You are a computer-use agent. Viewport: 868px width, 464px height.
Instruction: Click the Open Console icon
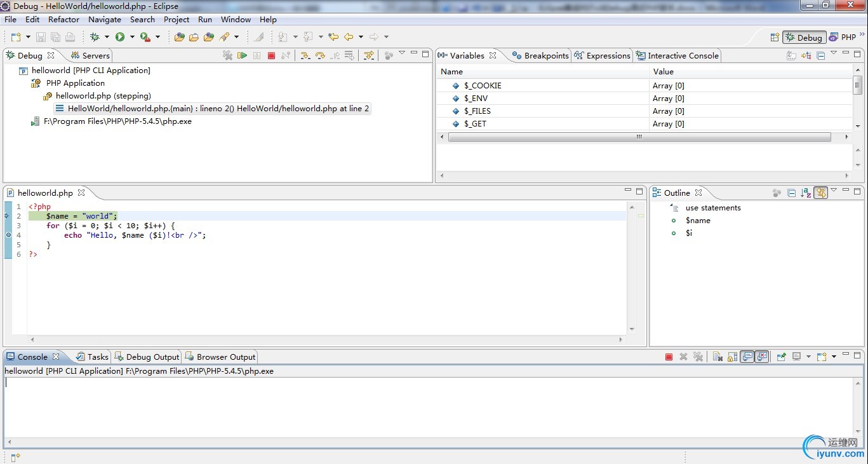822,357
